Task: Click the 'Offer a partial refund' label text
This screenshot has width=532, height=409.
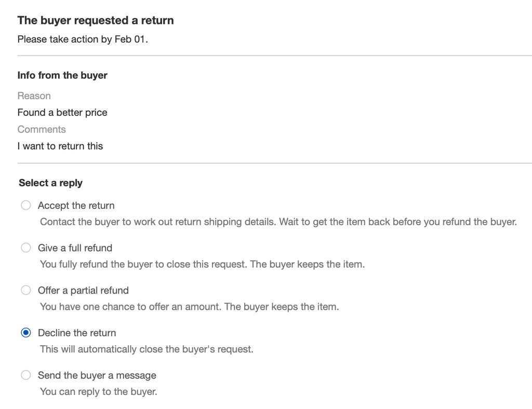Action: coord(83,291)
